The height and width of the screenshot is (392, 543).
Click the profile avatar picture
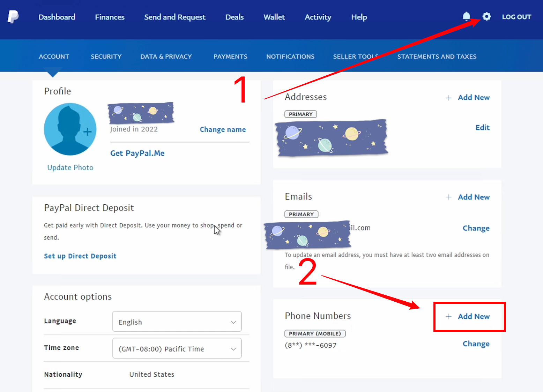(x=70, y=129)
